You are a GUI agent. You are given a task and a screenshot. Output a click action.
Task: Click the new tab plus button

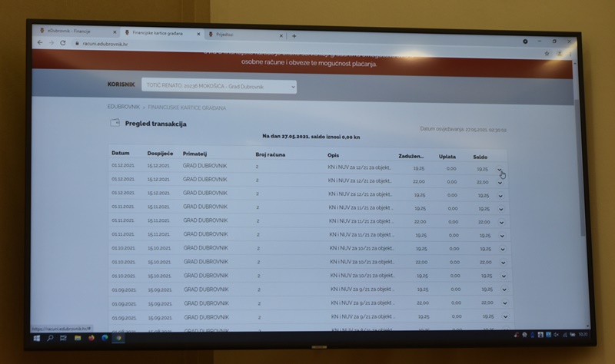click(x=294, y=36)
